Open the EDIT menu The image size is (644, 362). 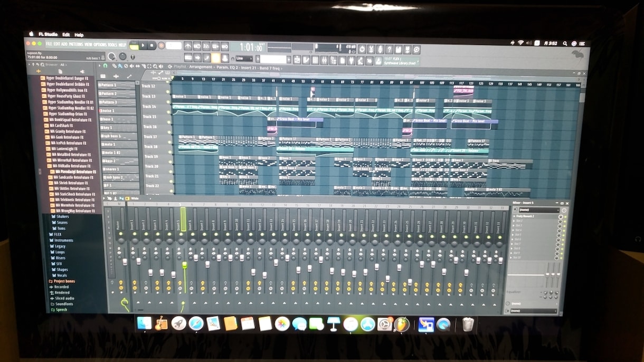coord(56,44)
